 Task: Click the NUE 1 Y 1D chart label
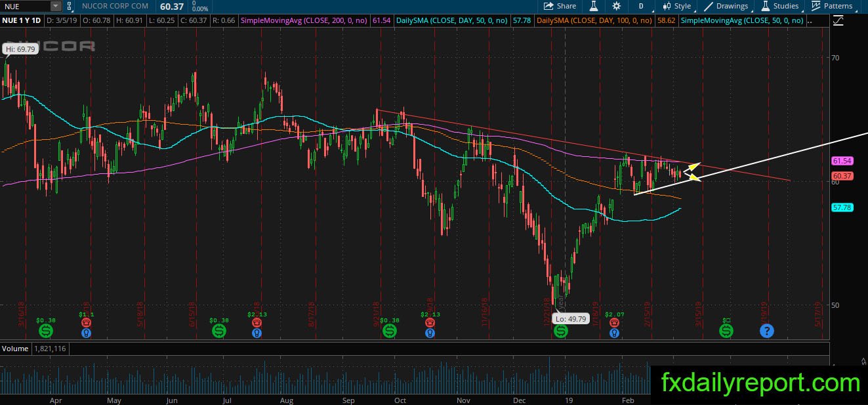pyautogui.click(x=22, y=20)
